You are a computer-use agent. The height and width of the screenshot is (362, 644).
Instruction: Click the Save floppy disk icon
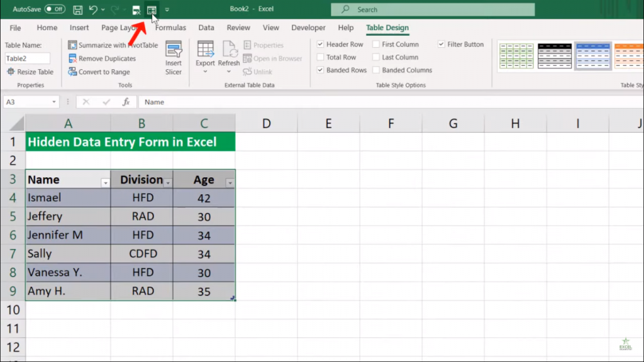pos(77,10)
